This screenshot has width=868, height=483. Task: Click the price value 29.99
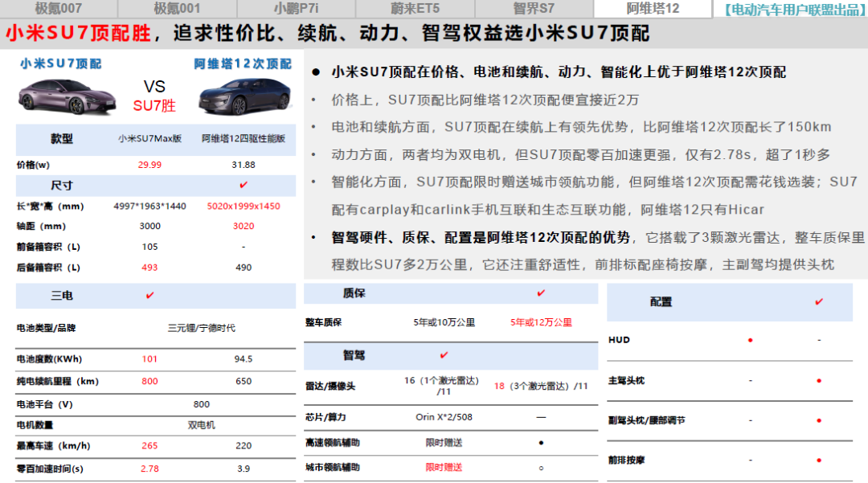pyautogui.click(x=150, y=165)
